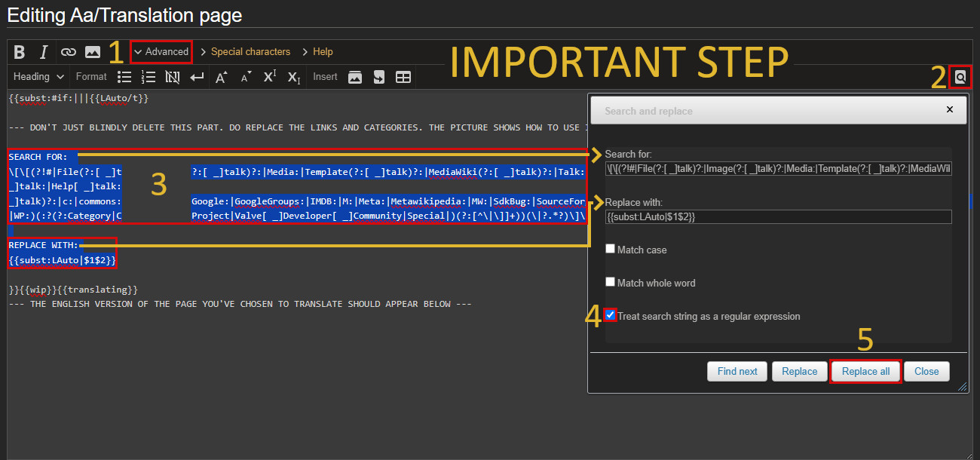The image size is (980, 460).
Task: Apply italic formatting
Action: point(44,52)
